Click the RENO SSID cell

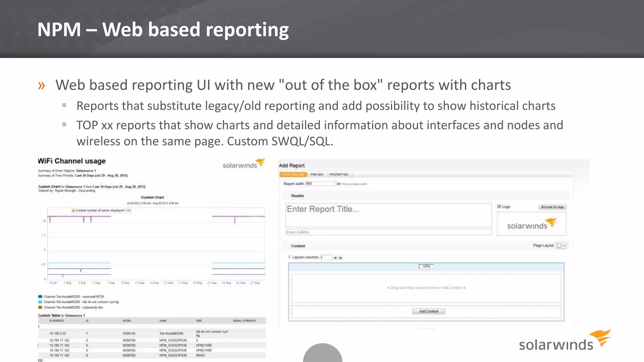coord(200,355)
